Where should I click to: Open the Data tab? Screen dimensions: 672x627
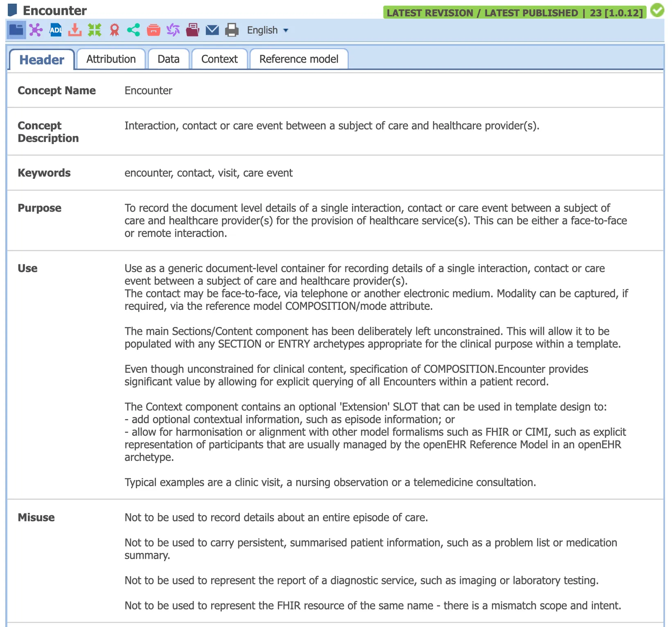pos(169,59)
